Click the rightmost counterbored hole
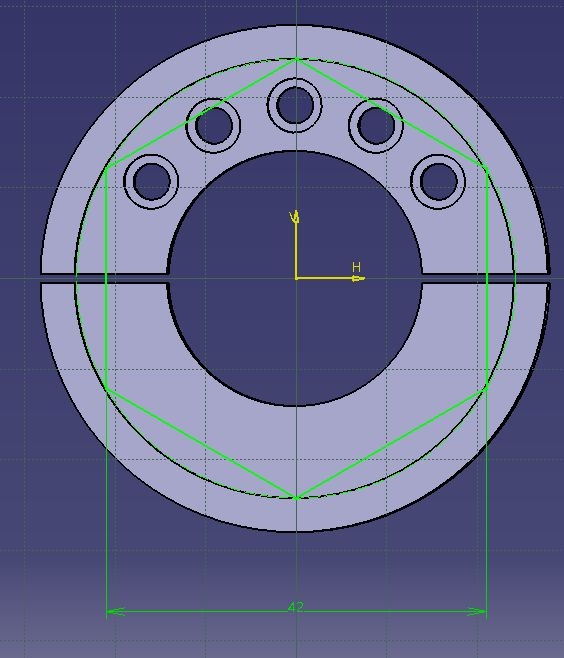This screenshot has height=658, width=564. click(x=438, y=181)
